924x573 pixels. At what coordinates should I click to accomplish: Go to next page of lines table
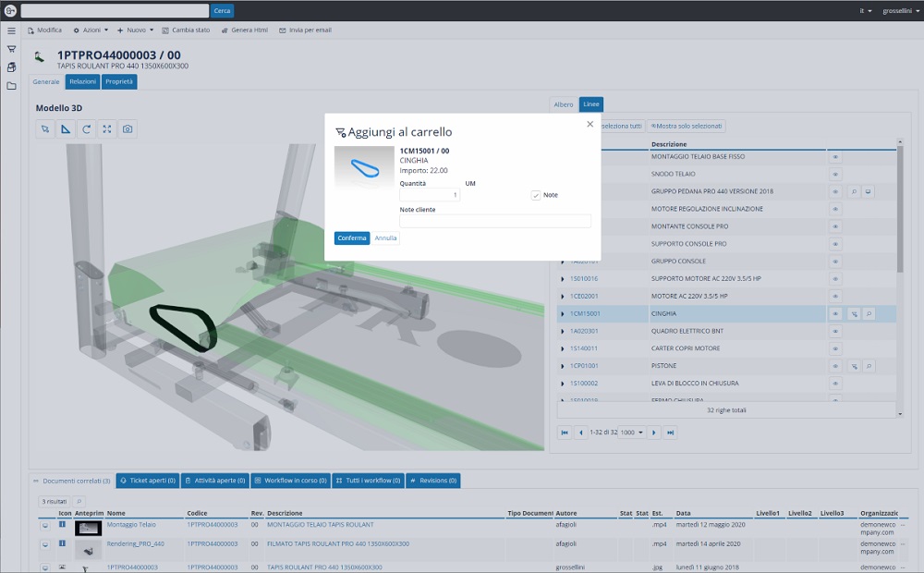click(653, 433)
